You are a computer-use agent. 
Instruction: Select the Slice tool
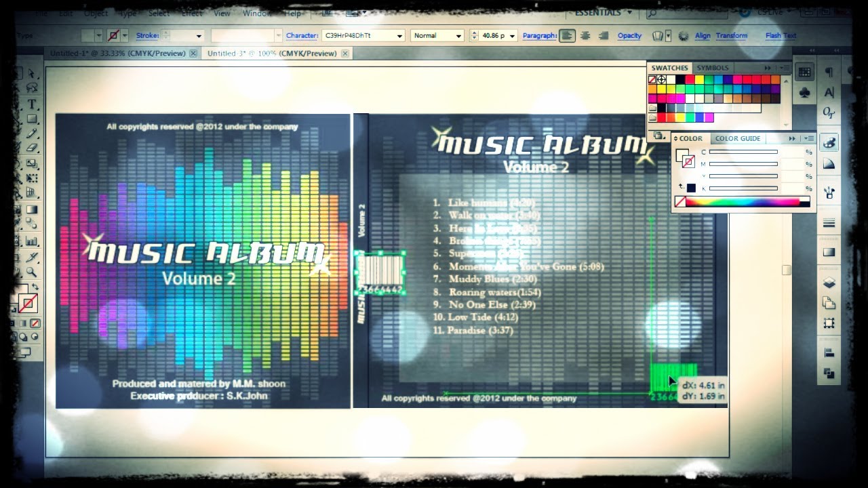[32, 257]
